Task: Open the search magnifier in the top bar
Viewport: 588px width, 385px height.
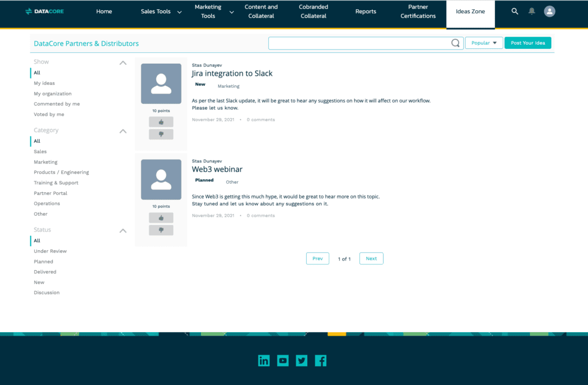Action: pos(515,11)
